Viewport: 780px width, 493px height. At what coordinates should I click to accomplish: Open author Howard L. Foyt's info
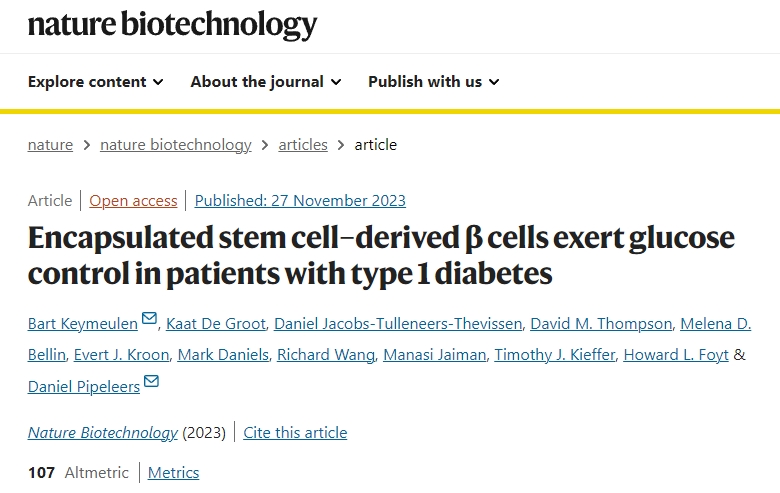pyautogui.click(x=676, y=355)
